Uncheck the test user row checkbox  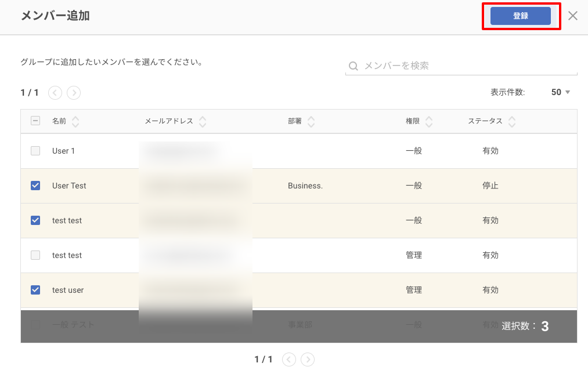pyautogui.click(x=35, y=290)
